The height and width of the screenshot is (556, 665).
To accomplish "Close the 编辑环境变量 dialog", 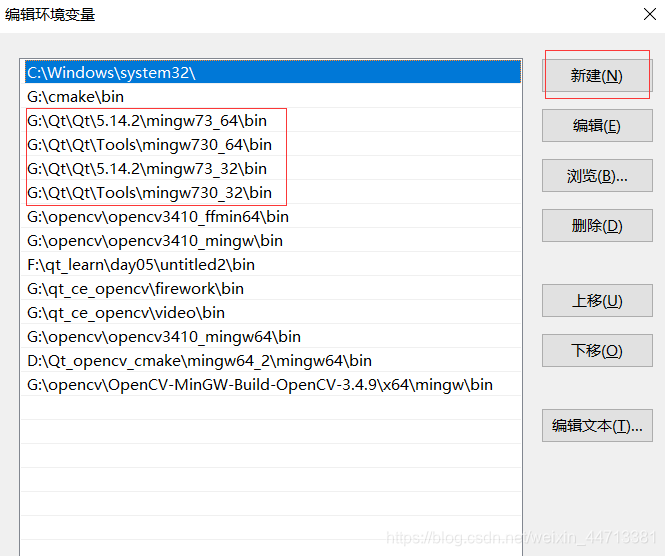I will tap(649, 14).
